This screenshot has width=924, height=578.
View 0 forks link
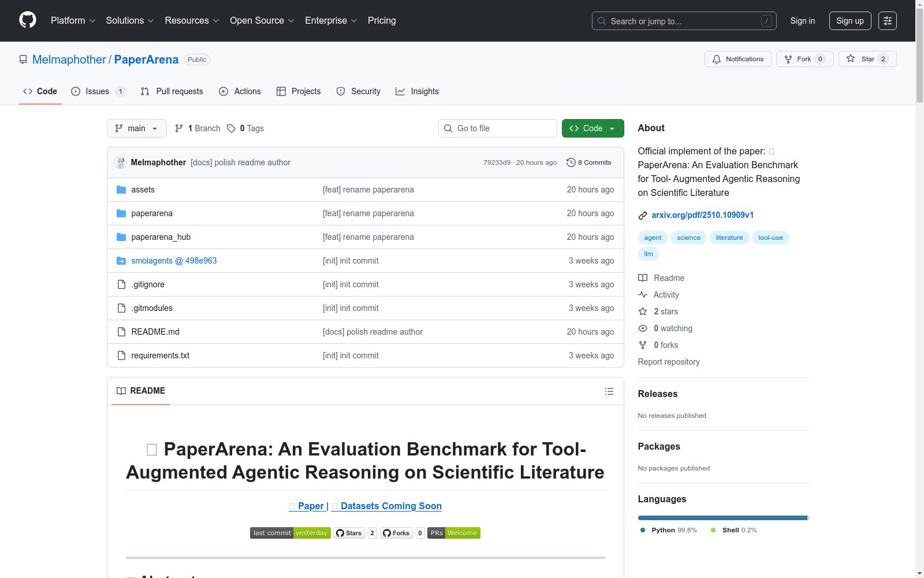658,345
